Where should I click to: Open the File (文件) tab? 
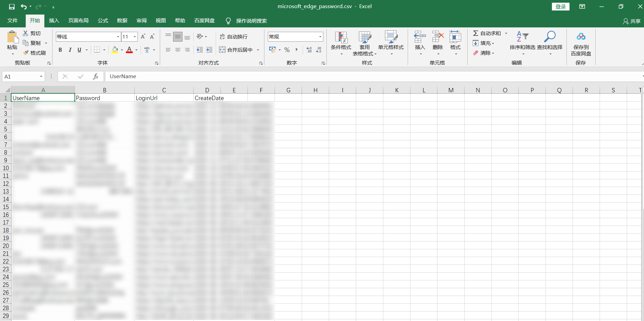pos(13,21)
